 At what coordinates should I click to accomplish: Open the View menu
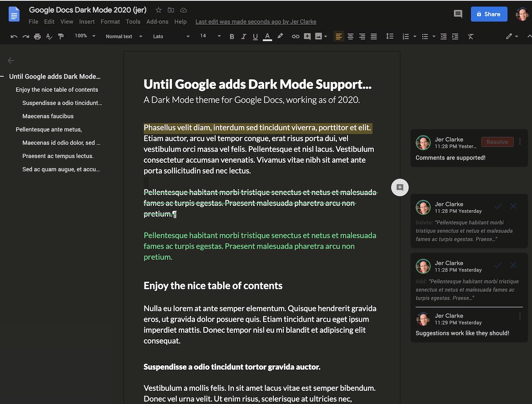click(x=67, y=22)
